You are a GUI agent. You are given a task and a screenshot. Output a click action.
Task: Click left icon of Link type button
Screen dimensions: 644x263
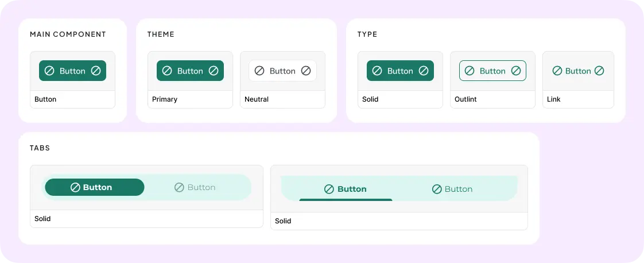557,71
